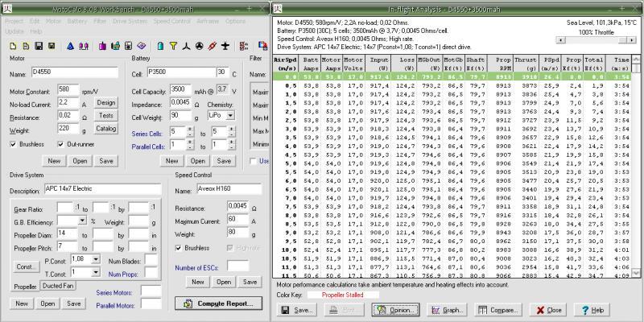The width and height of the screenshot is (644, 322).
Task: Toggle Brushless checkbox in Speed Control
Action: [x=179, y=248]
